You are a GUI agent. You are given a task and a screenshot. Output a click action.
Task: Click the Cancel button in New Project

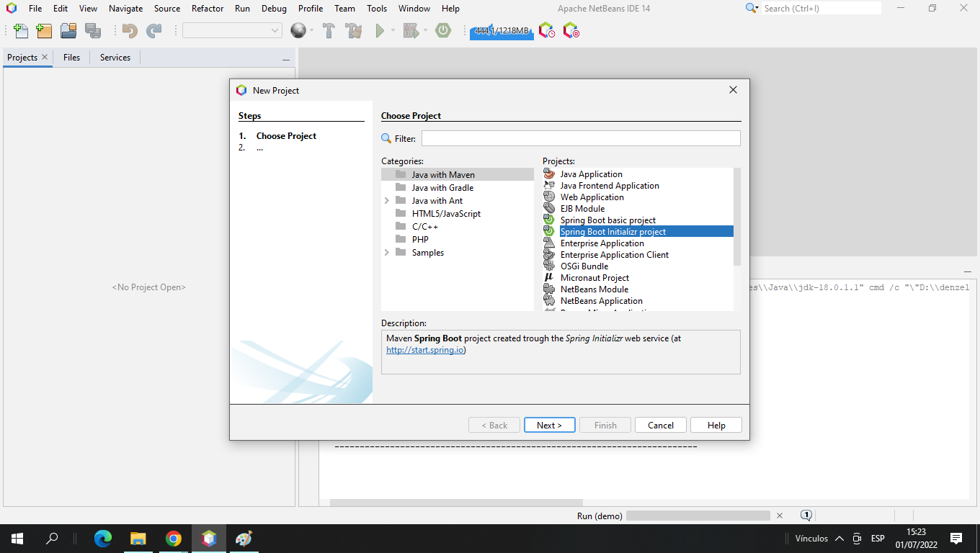661,425
